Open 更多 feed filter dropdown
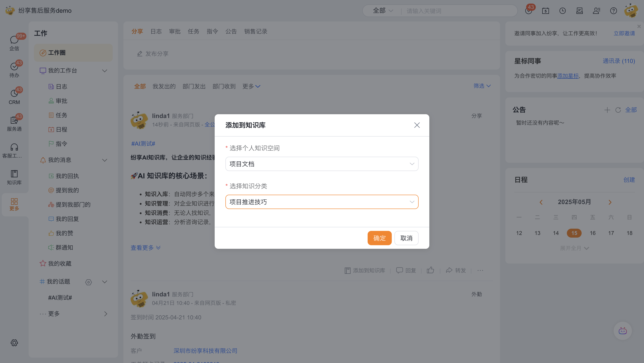 [x=251, y=87]
